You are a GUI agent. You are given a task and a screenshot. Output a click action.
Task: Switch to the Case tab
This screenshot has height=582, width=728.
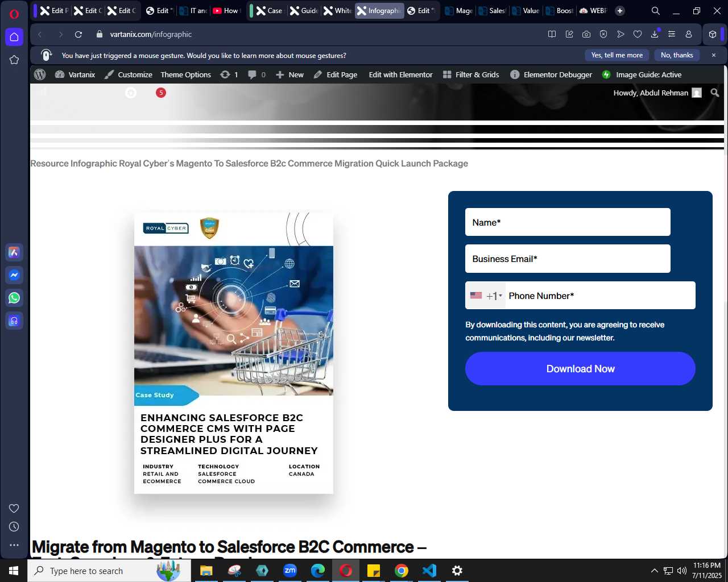[x=268, y=11]
